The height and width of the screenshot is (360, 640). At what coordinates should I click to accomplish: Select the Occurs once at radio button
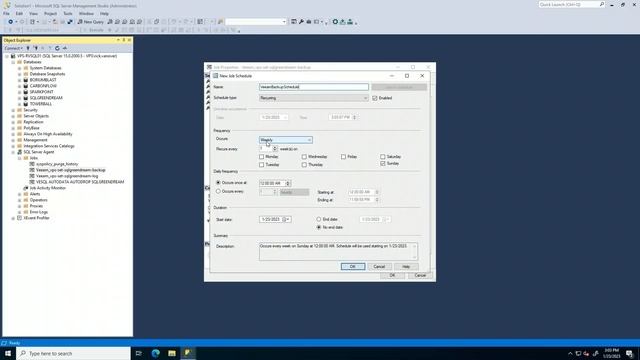pos(218,183)
